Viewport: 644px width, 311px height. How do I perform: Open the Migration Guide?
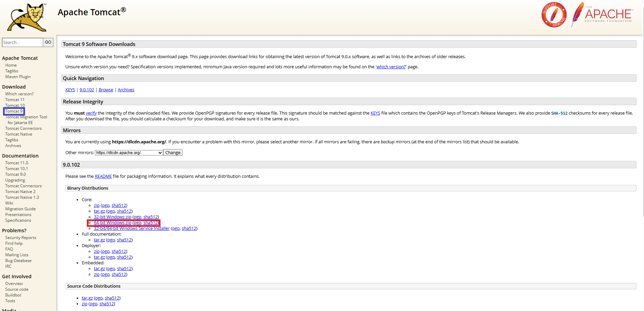20,209
